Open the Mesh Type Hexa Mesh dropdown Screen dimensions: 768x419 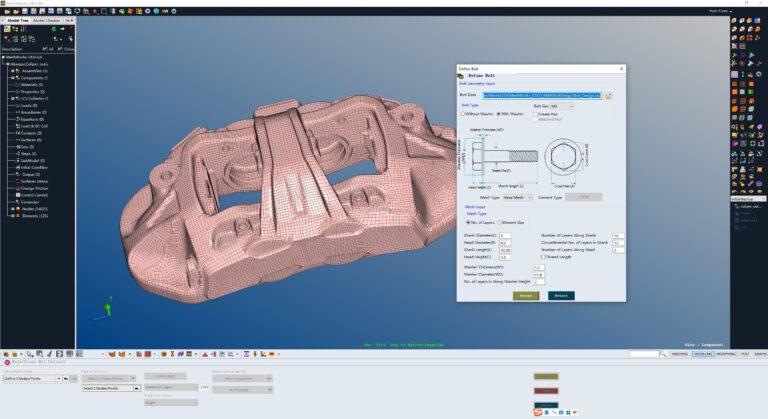tap(517, 197)
